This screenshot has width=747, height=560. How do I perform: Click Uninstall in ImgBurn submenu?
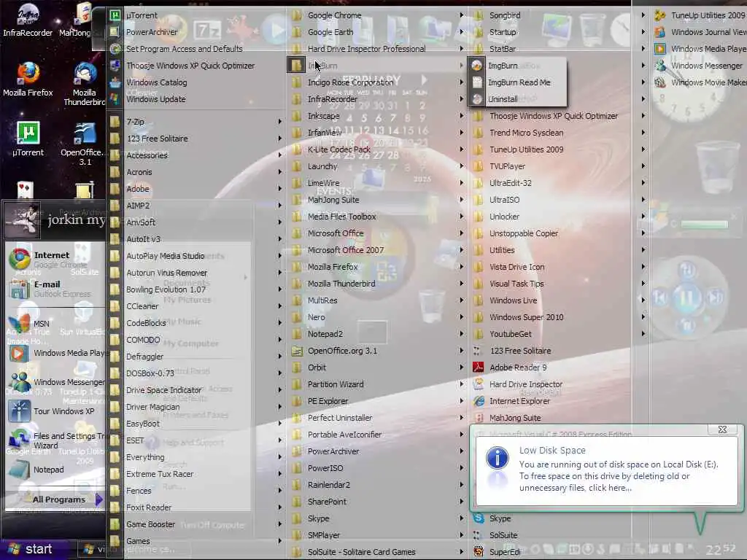click(518, 99)
